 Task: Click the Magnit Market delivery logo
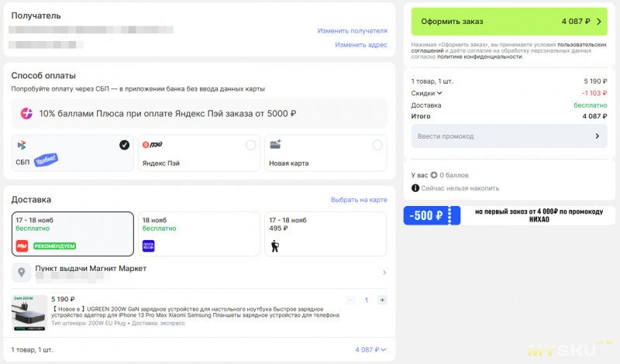click(22, 246)
